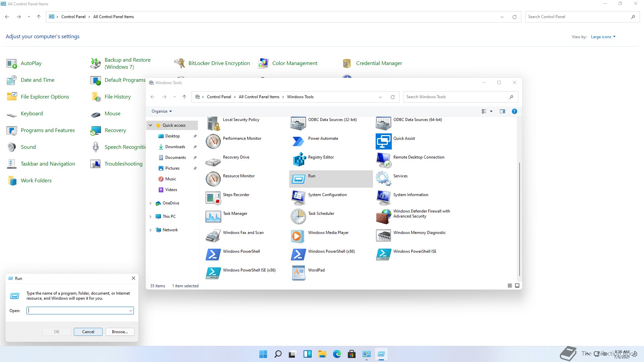Screen dimensions: 644x362
Task: Click Browse... in the Run dialog
Action: [x=120, y=332]
